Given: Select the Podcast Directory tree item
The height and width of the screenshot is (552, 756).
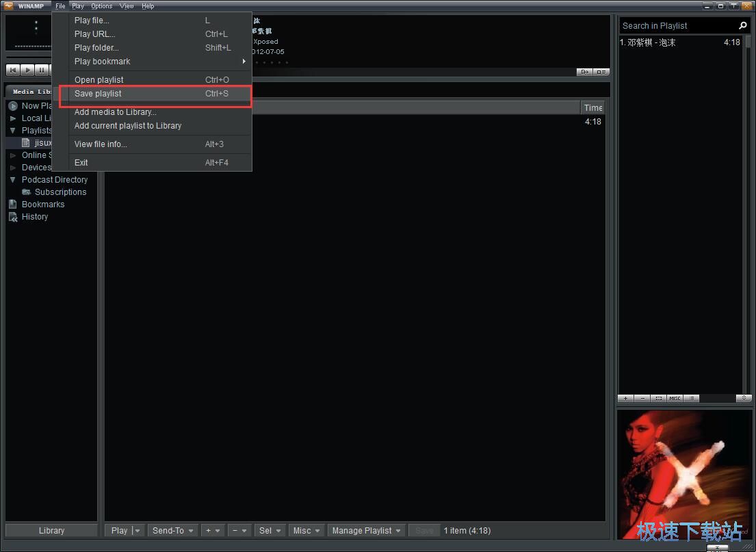Looking at the screenshot, I should 55,180.
